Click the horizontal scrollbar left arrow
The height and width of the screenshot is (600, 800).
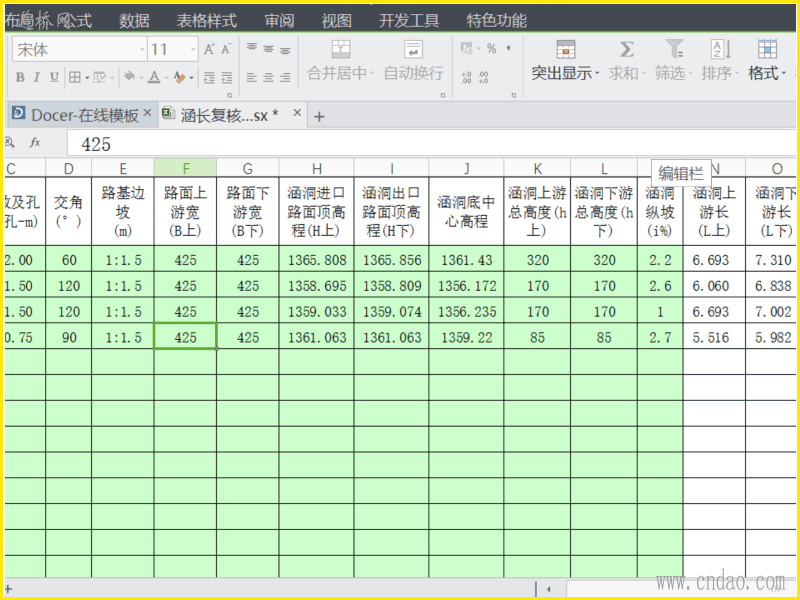click(x=548, y=589)
